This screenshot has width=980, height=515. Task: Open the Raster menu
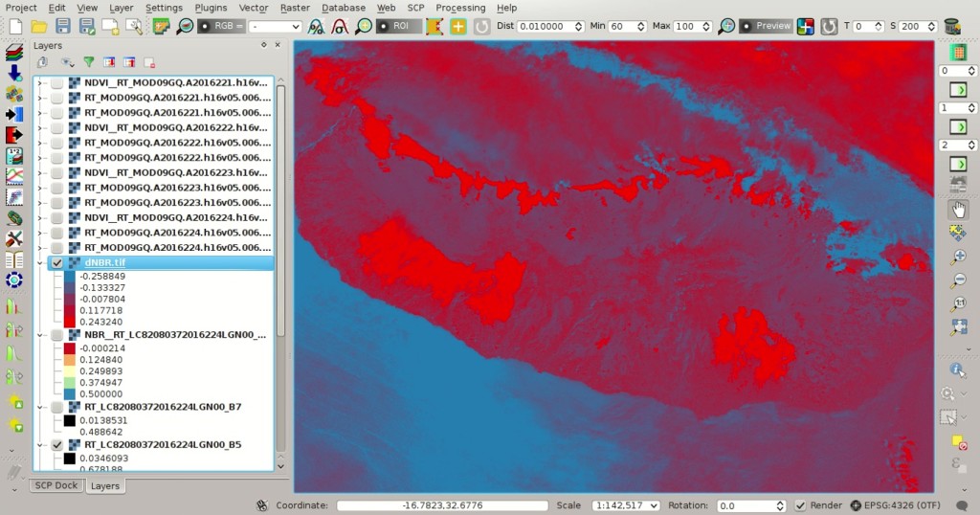pyautogui.click(x=295, y=8)
